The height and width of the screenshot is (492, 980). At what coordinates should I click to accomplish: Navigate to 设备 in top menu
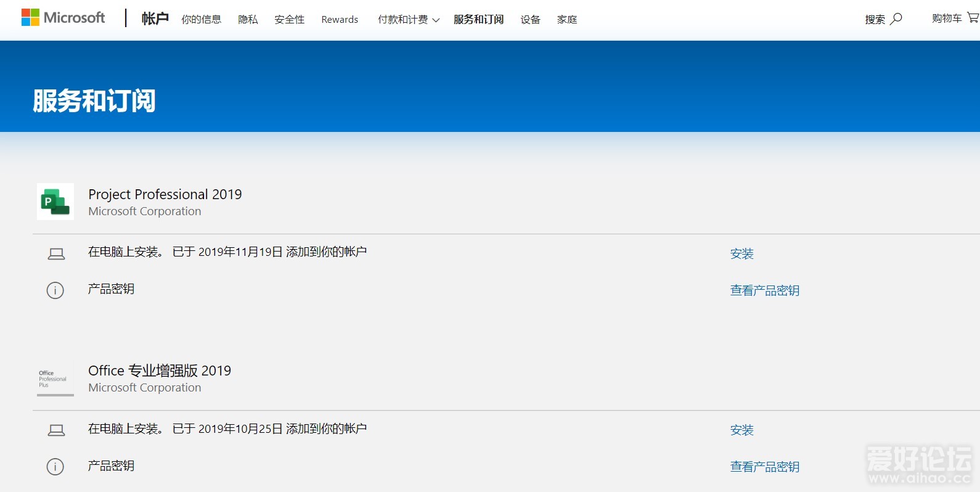coord(530,20)
